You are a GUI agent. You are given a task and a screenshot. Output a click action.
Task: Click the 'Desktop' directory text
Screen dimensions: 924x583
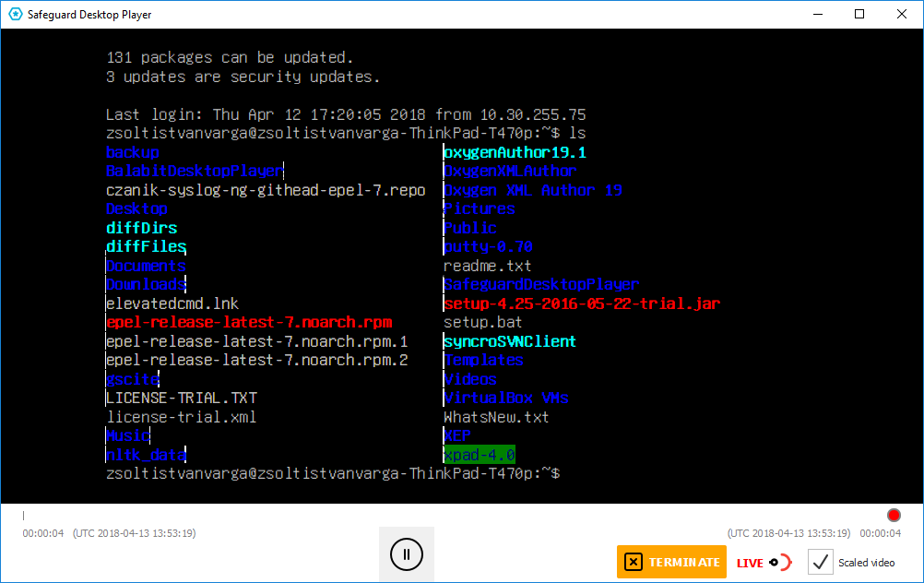tap(136, 208)
